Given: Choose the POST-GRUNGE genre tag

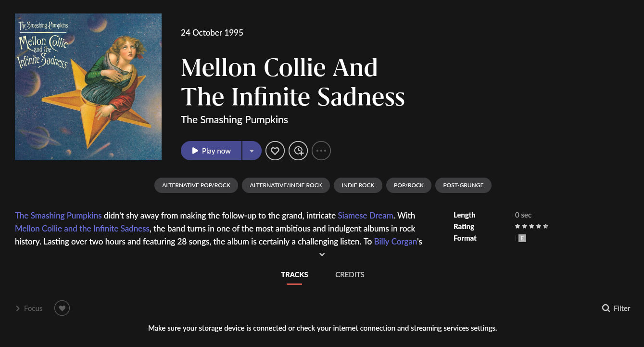Looking at the screenshot, I should (463, 185).
